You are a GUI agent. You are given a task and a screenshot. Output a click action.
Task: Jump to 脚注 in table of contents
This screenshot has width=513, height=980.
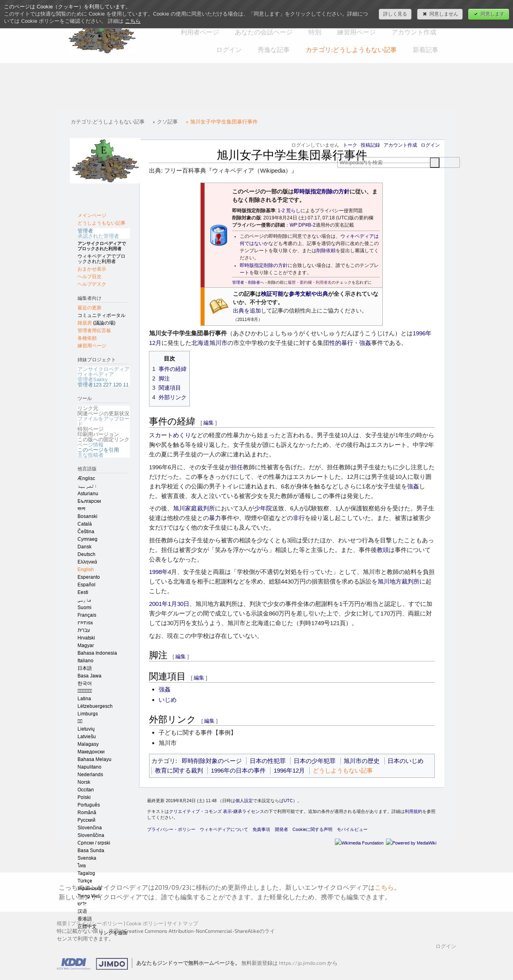(x=164, y=378)
